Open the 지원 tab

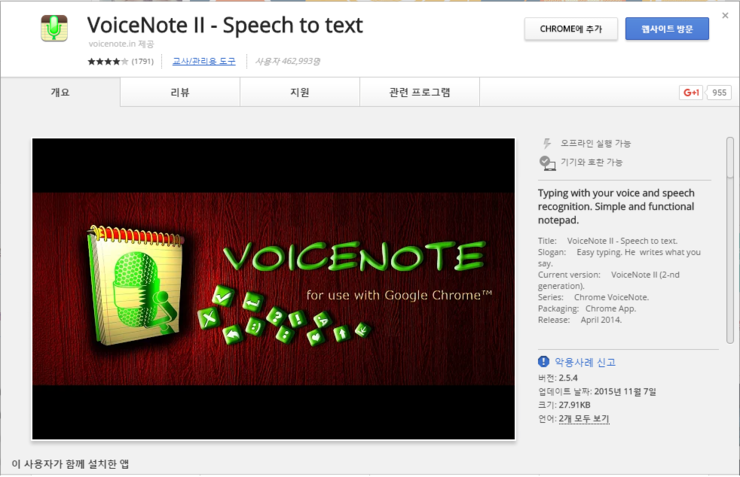(x=300, y=92)
